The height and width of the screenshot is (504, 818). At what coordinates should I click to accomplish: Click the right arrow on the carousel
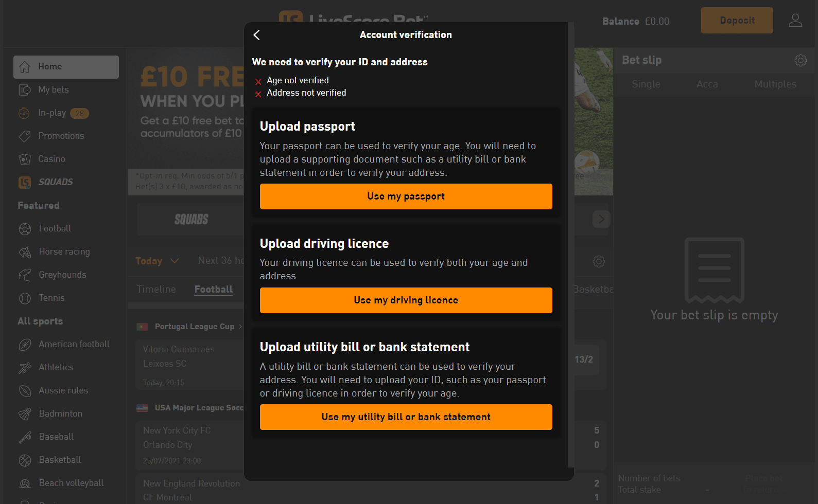click(601, 219)
